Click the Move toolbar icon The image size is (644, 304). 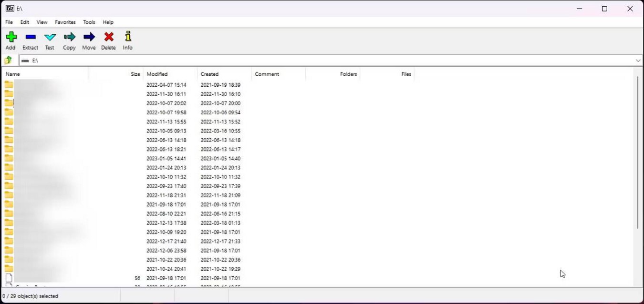click(89, 41)
